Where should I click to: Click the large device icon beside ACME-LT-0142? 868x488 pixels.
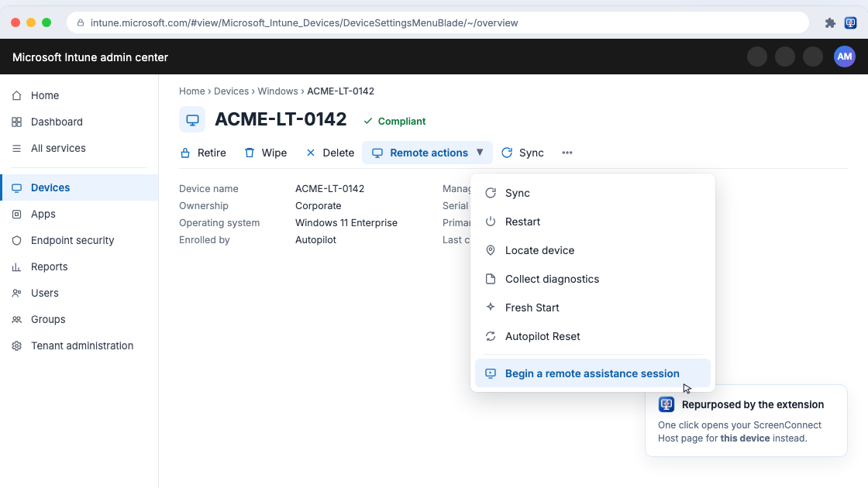[192, 119]
